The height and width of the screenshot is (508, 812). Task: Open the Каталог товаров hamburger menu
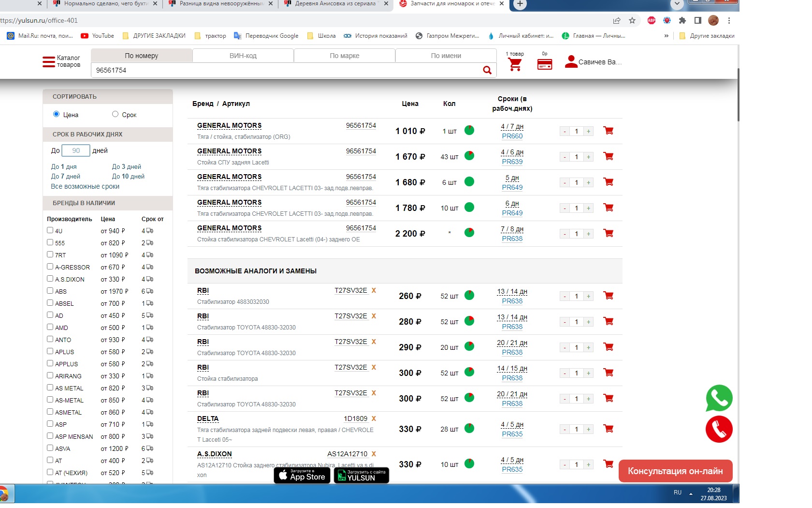[x=48, y=62]
